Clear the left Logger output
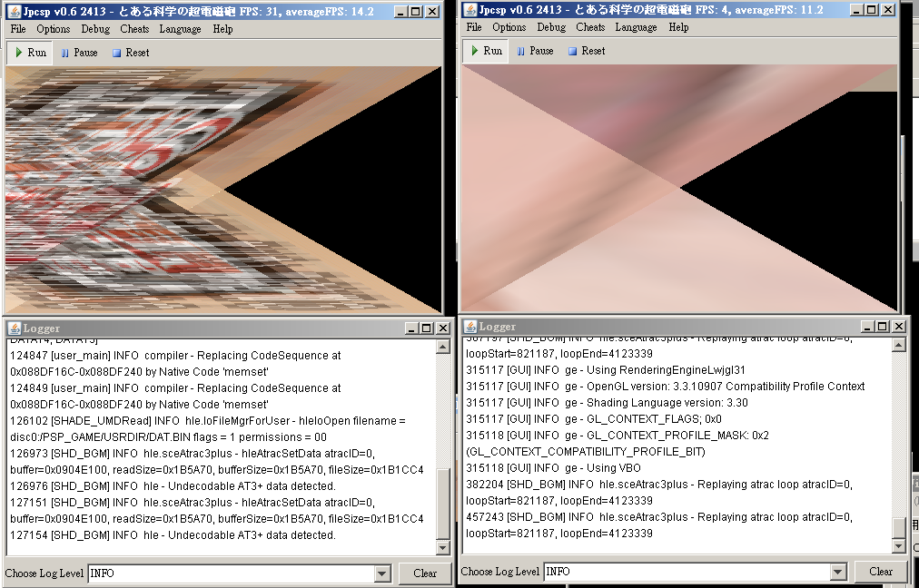 point(425,573)
